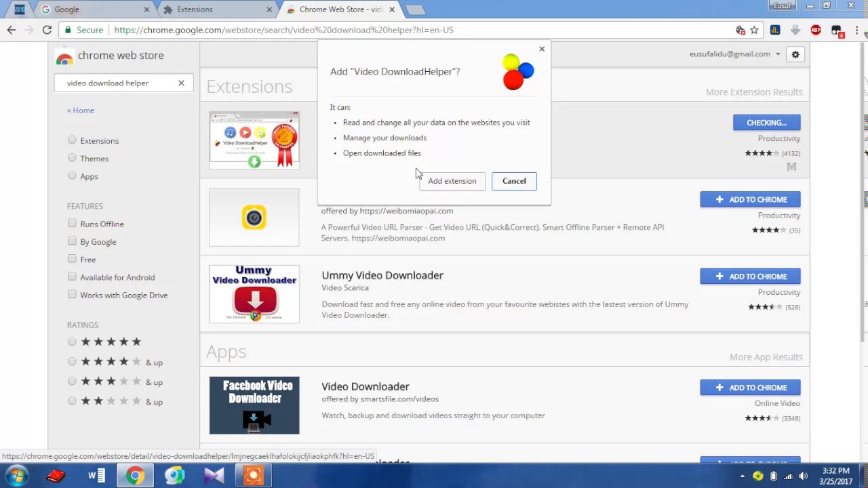The image size is (868, 488).
Task: Add Ummy Video Downloader to Chrome
Action: (751, 277)
